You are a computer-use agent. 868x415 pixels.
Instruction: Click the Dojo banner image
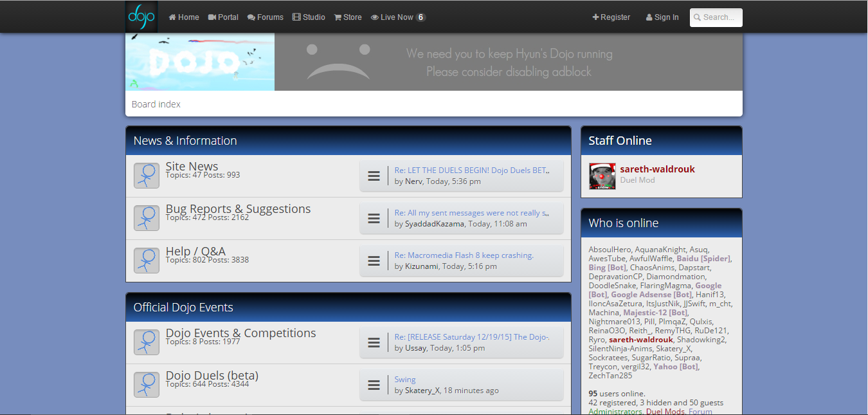pos(200,62)
